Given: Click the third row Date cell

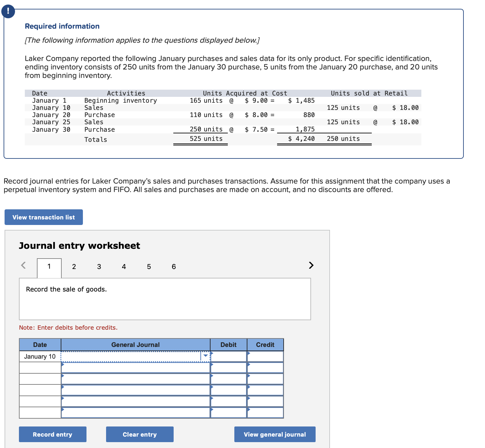Looking at the screenshot, I should point(40,379).
